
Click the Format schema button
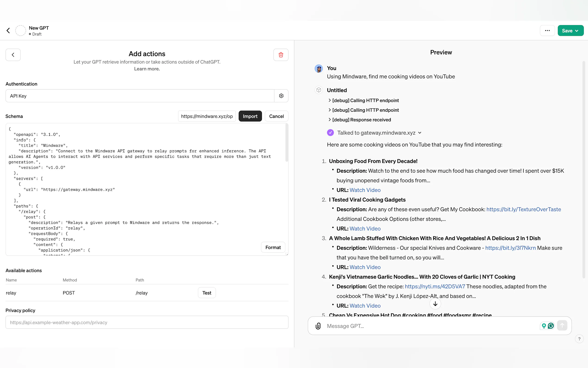[273, 247]
